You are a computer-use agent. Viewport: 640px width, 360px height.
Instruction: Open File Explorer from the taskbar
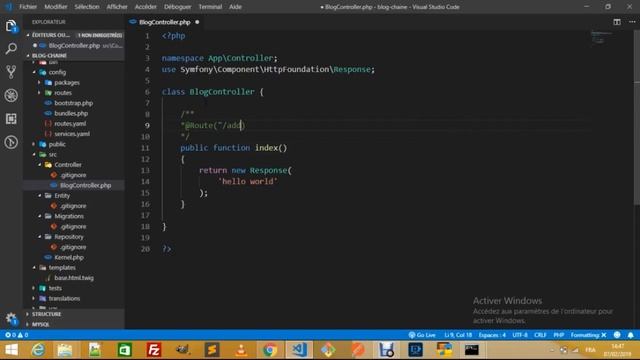[65, 350]
